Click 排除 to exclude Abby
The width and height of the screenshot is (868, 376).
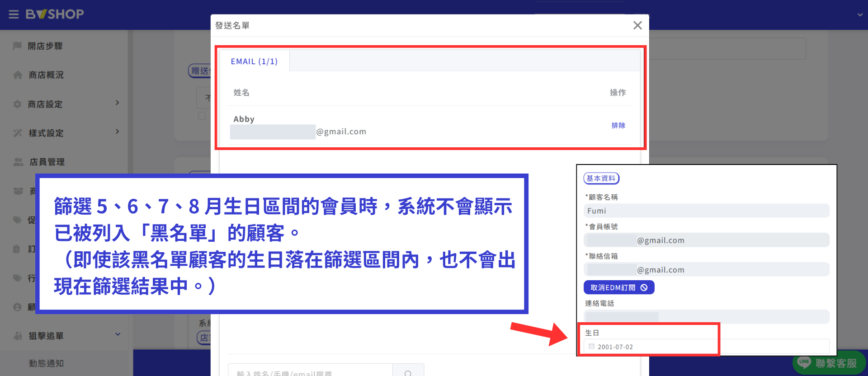(618, 126)
